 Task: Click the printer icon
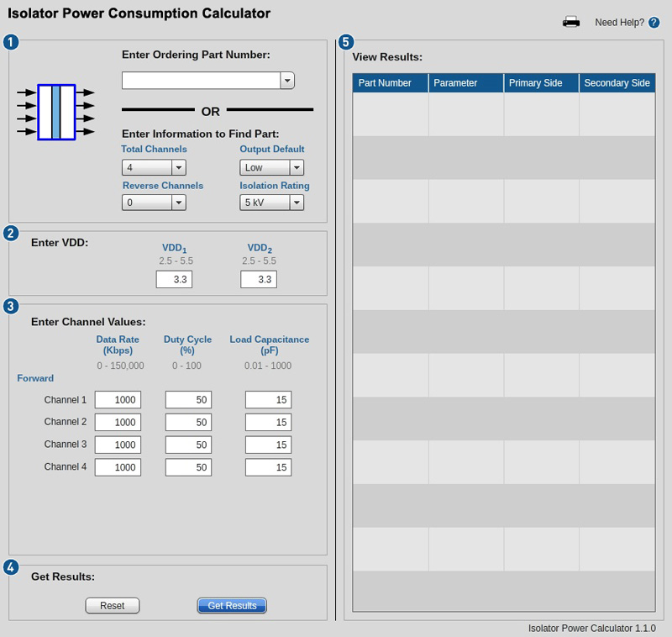[x=571, y=23]
